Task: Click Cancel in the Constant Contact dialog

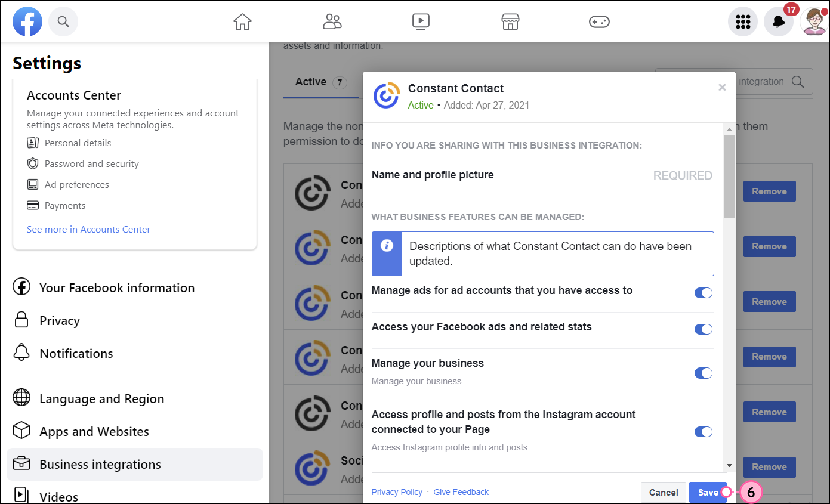Action: [664, 492]
